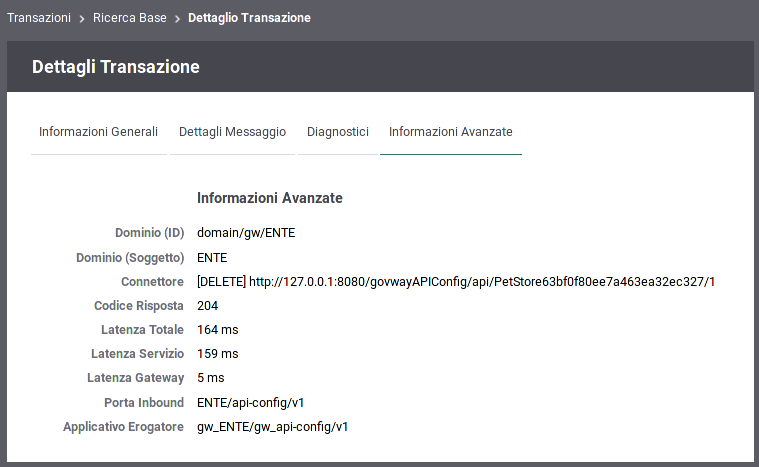759x467 pixels.
Task: Switch to the Informazioni Generali tab
Action: (98, 132)
